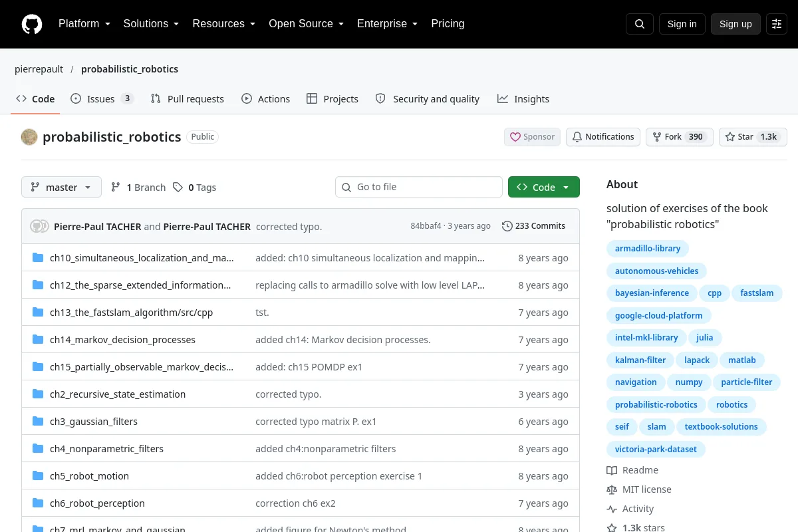The width and height of the screenshot is (798, 532).
Task: Open the Pricing page link
Action: tap(448, 24)
